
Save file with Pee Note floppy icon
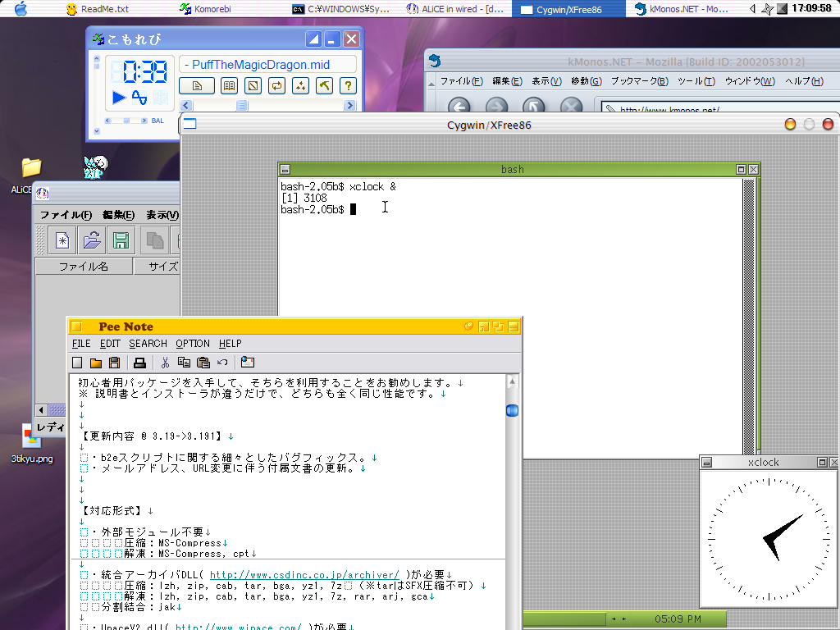(x=114, y=363)
